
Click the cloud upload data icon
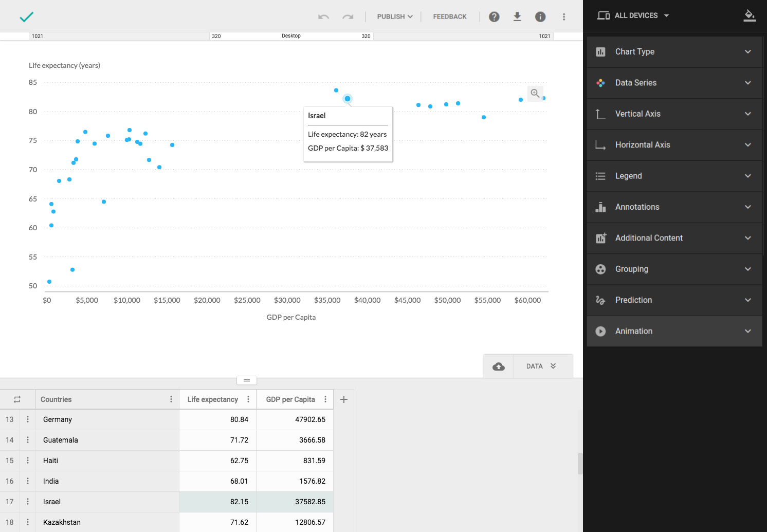tap(498, 366)
